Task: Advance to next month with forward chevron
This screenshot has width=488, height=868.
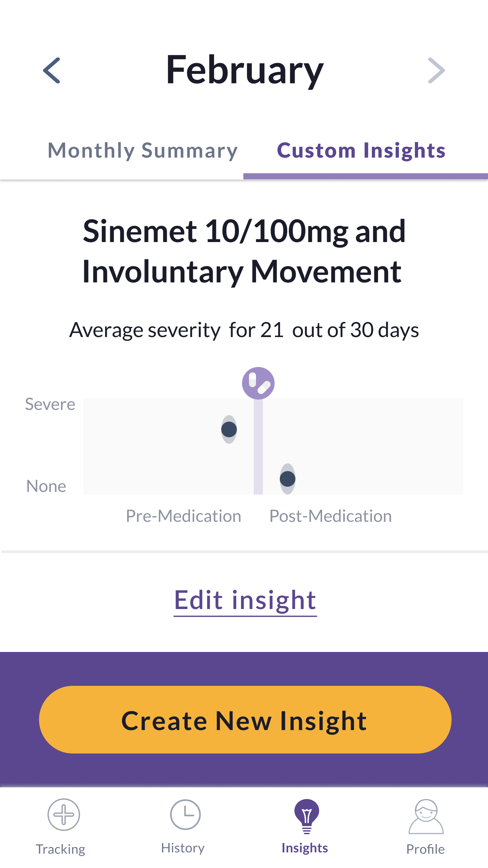Action: pyautogui.click(x=436, y=70)
